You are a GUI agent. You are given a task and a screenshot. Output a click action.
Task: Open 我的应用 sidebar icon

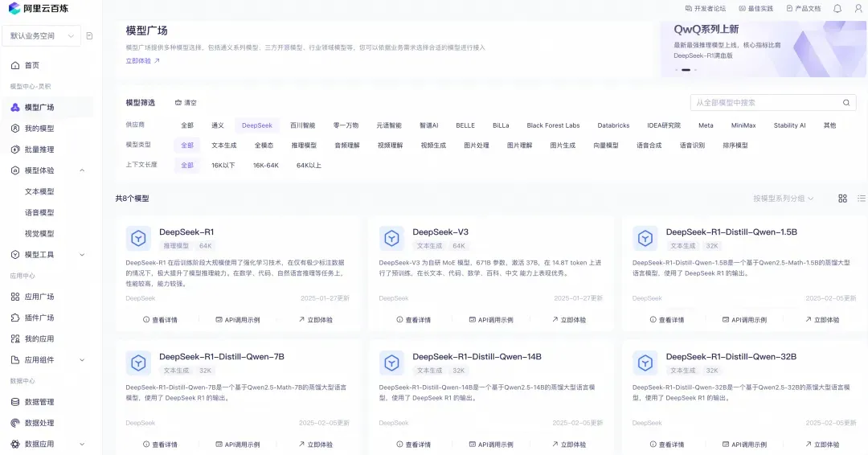pos(15,338)
